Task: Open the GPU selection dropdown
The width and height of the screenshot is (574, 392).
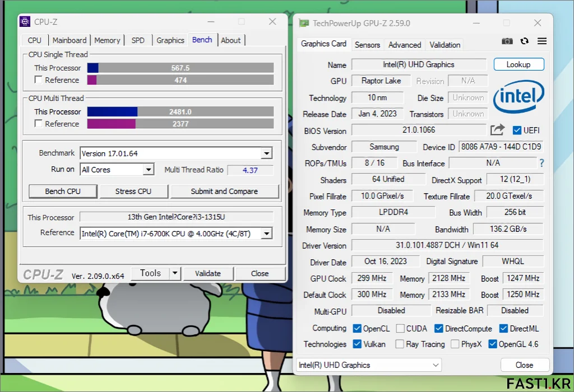Action: (x=369, y=365)
